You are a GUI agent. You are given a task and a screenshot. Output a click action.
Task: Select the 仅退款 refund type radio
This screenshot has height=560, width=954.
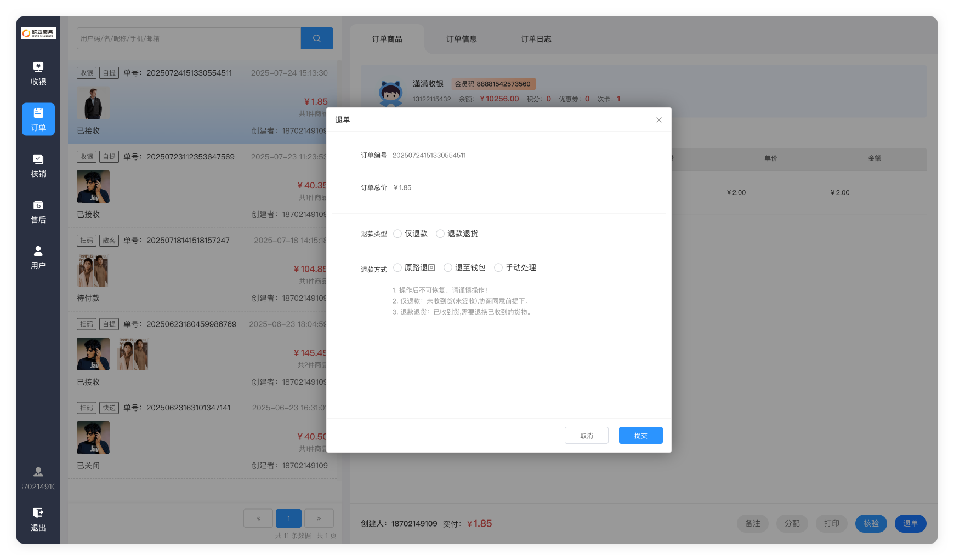[397, 234]
